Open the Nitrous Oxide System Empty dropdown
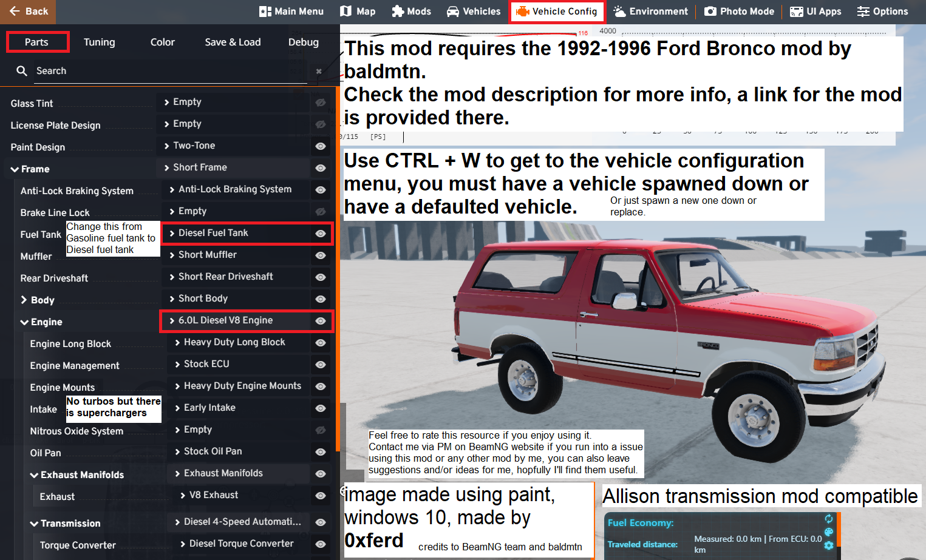 click(x=238, y=430)
